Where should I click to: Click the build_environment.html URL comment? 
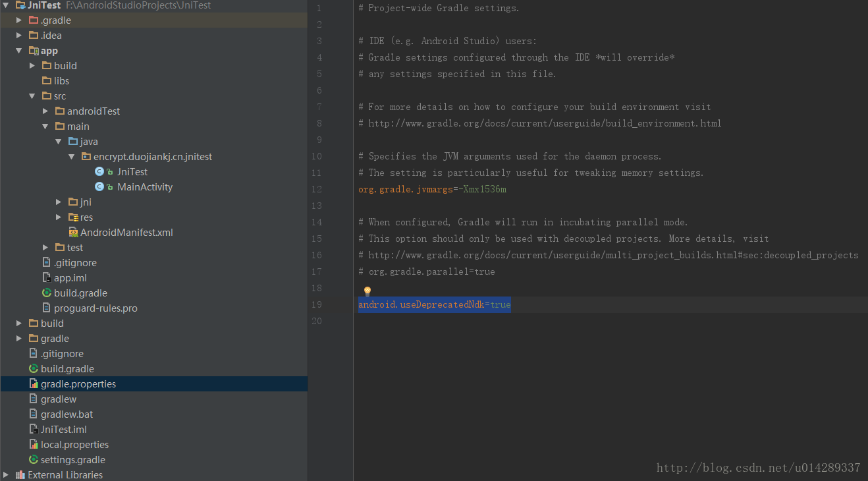tap(540, 124)
